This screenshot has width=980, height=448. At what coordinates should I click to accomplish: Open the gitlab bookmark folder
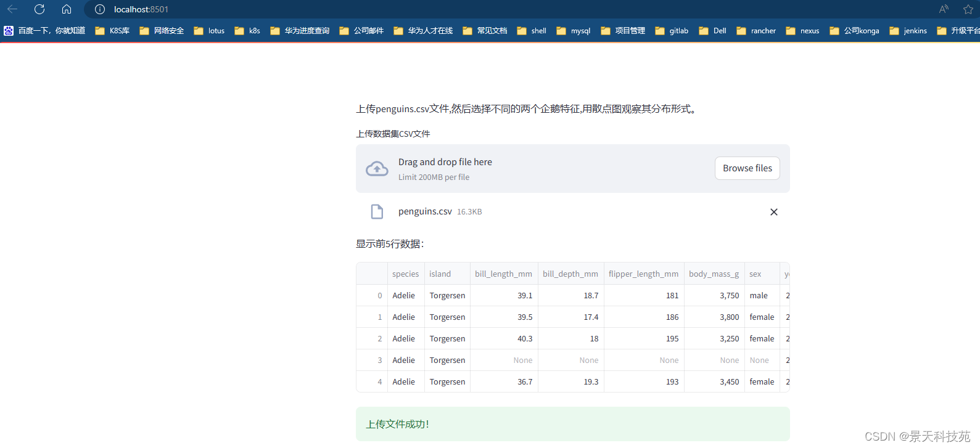(x=672, y=31)
